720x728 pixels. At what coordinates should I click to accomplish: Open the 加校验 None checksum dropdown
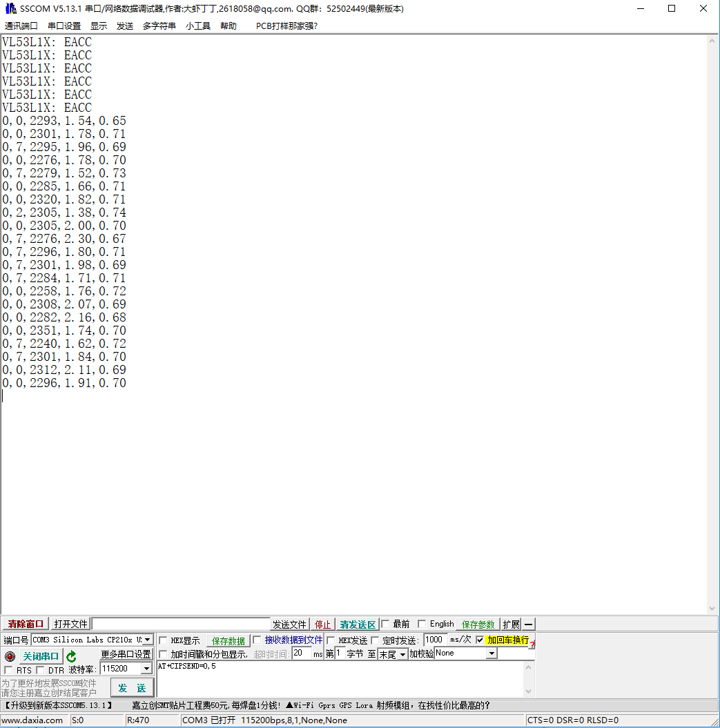(x=492, y=653)
